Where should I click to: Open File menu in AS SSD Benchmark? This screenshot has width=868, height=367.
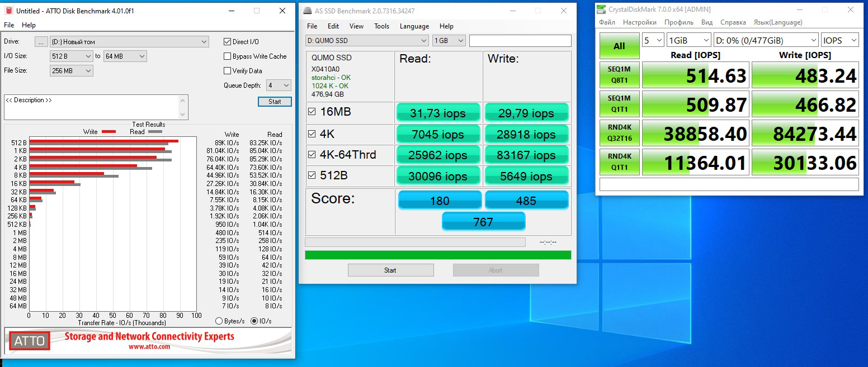[x=312, y=26]
